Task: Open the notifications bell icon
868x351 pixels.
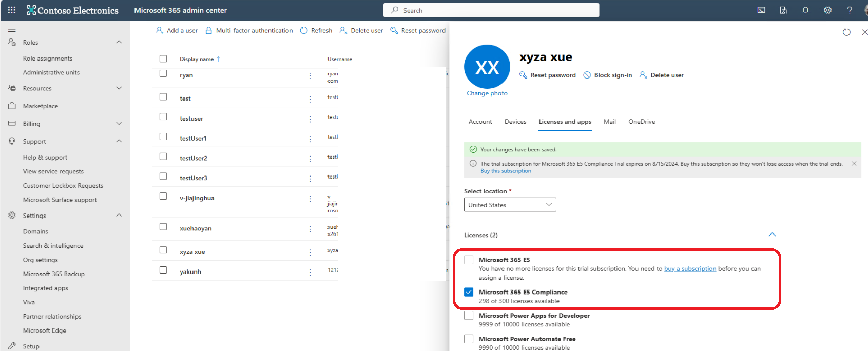Action: click(805, 10)
